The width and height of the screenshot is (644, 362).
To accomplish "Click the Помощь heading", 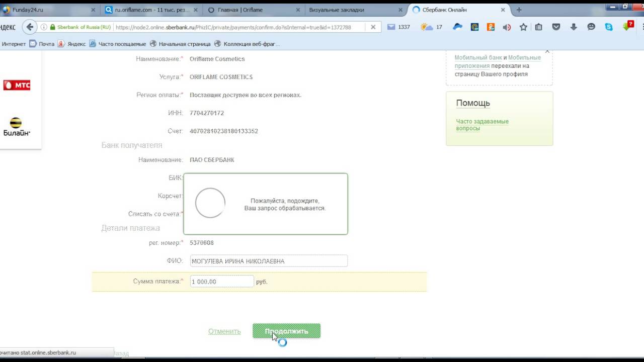I will click(473, 103).
